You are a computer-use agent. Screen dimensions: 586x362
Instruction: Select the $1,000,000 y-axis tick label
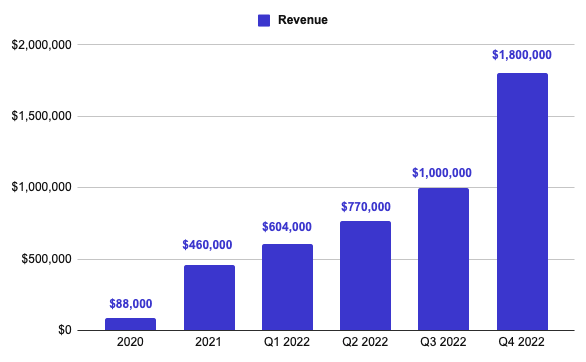pyautogui.click(x=41, y=187)
